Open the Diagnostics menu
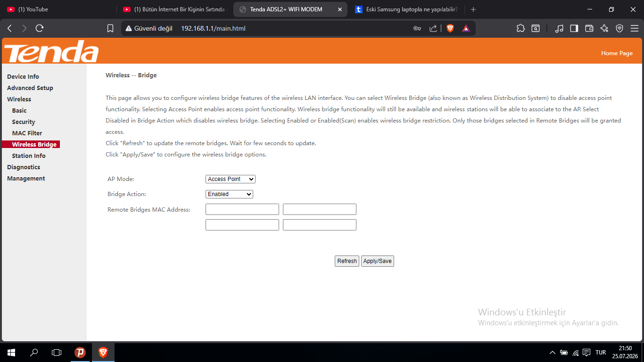 pyautogui.click(x=24, y=167)
